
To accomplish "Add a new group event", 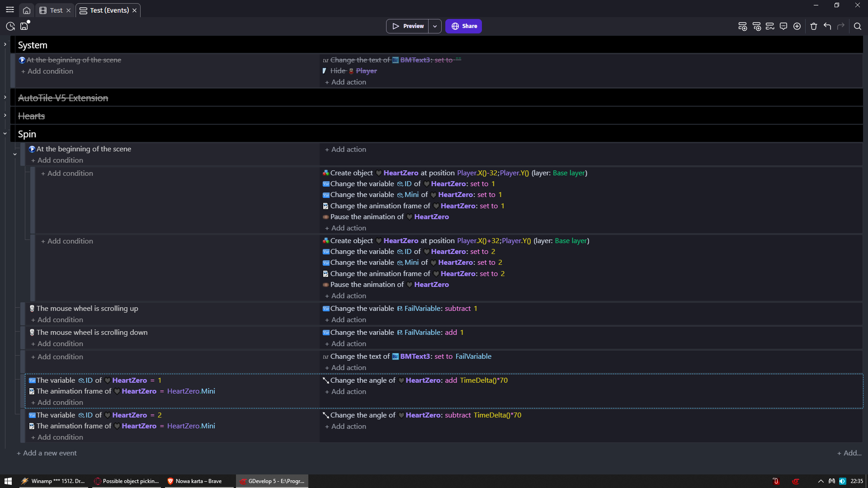I will pyautogui.click(x=770, y=26).
